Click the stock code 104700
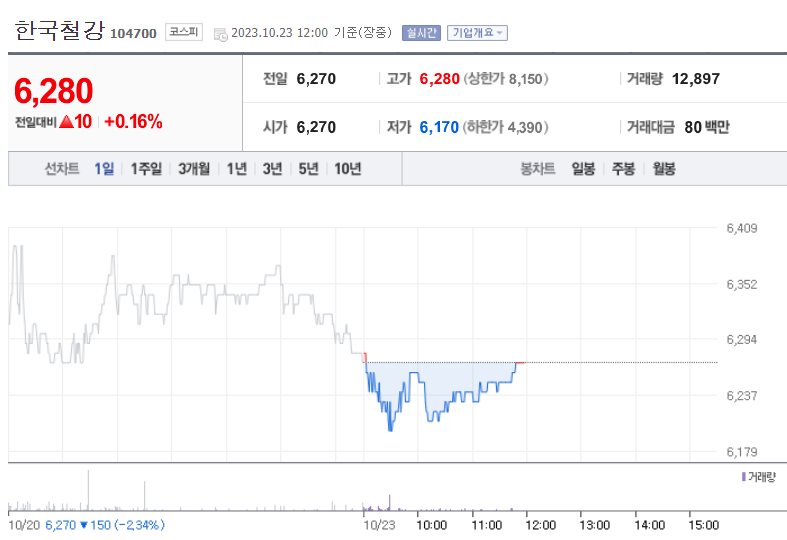787x540 pixels. click(133, 34)
